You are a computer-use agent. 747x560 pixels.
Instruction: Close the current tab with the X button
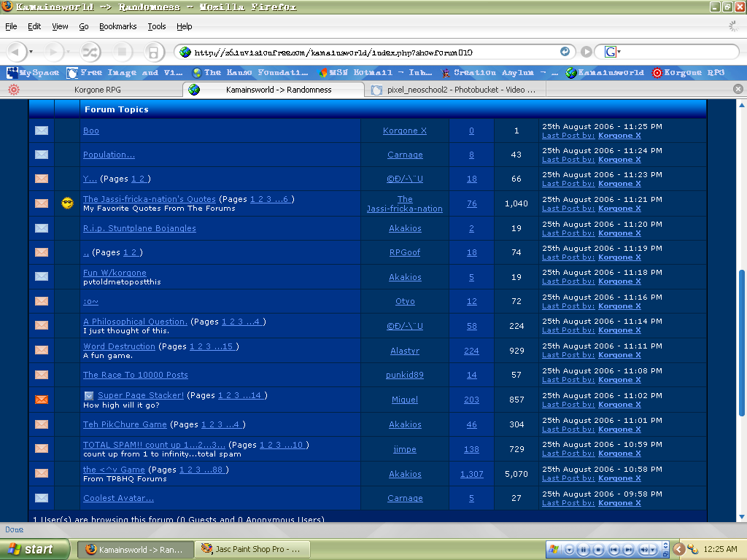(738, 89)
